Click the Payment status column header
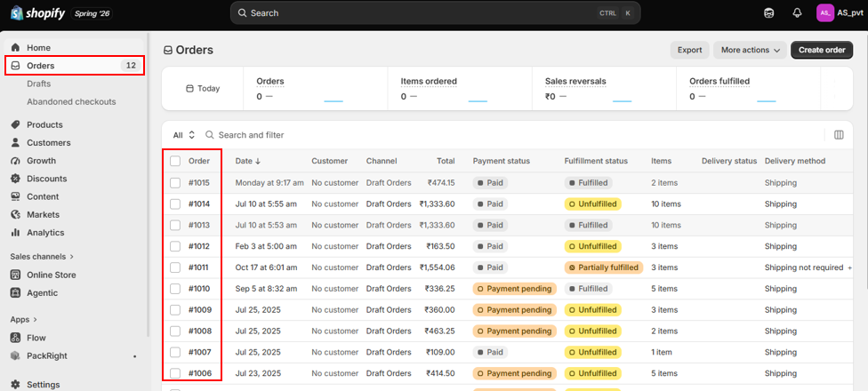The height and width of the screenshot is (391, 868). [x=502, y=161]
